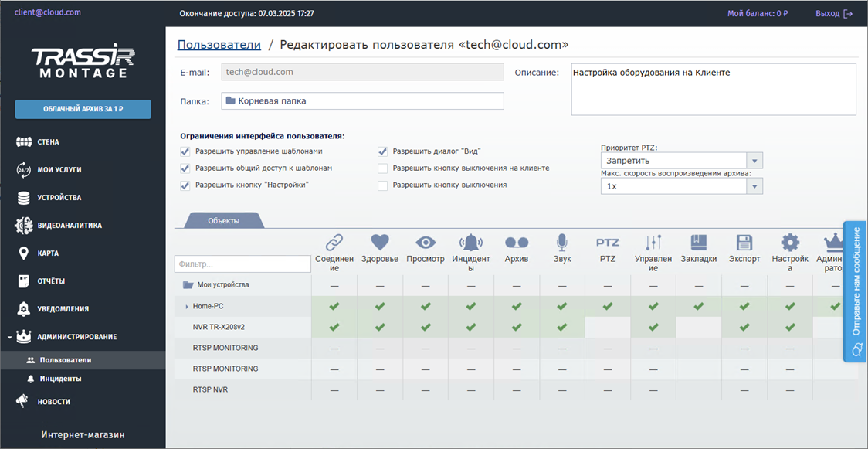Click the View eye column icon
The width and height of the screenshot is (868, 449).
(x=426, y=242)
